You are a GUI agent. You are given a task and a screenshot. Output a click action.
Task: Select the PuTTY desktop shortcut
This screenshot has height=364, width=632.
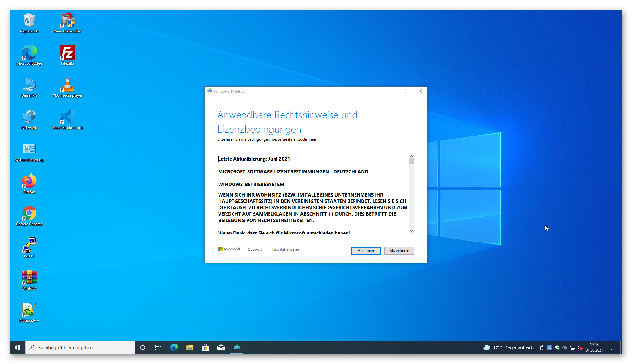click(x=29, y=248)
